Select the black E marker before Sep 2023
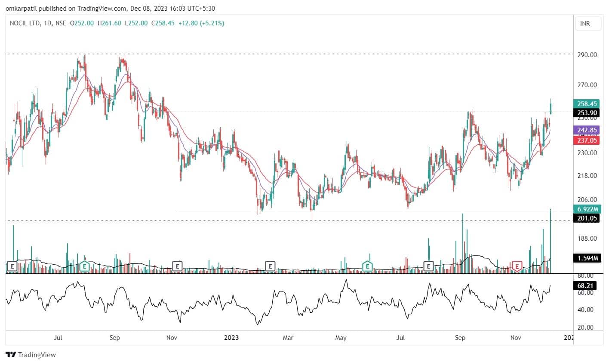This screenshot has width=609, height=364. tap(428, 266)
